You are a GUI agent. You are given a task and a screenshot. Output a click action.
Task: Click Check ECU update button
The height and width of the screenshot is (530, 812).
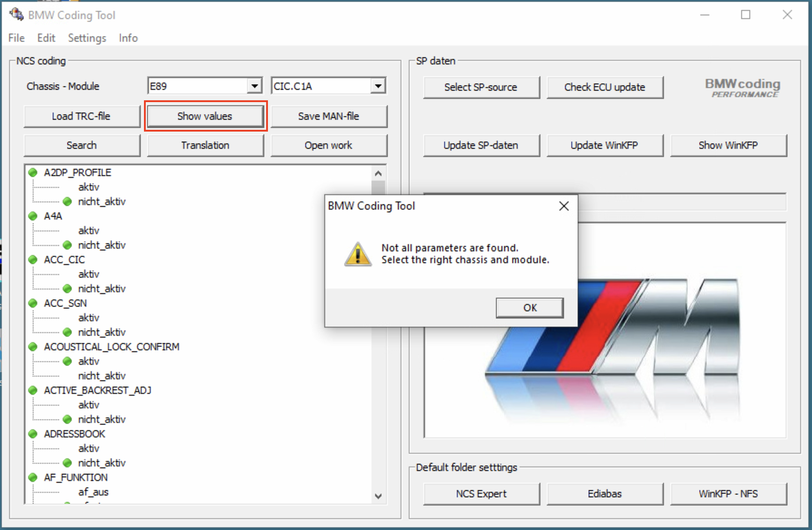tap(605, 87)
